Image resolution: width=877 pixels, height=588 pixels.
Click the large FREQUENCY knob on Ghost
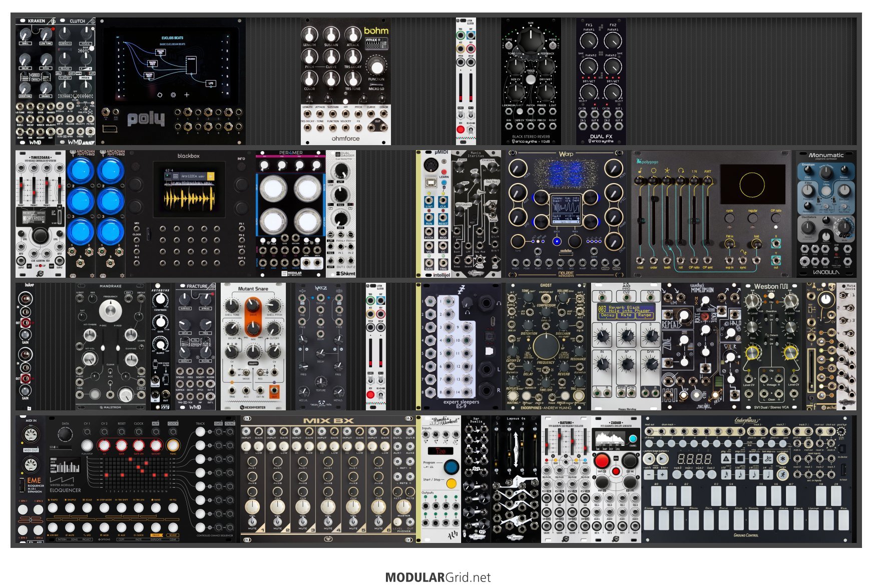(x=546, y=346)
